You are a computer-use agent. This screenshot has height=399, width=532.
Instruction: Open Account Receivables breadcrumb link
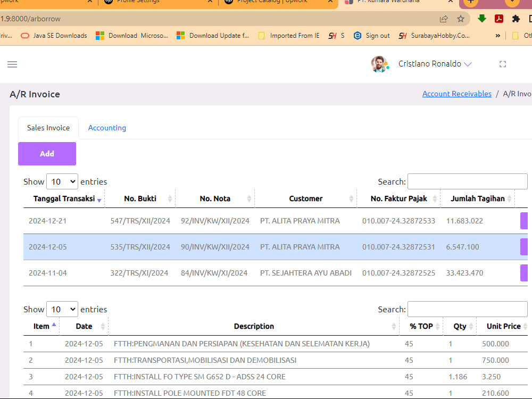point(456,94)
